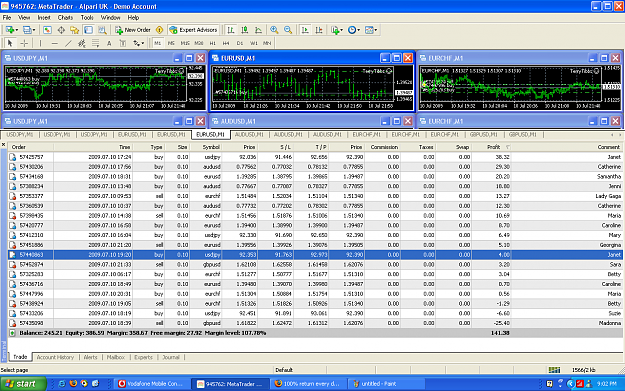Expand the New Chart dropdown arrow

point(17,30)
